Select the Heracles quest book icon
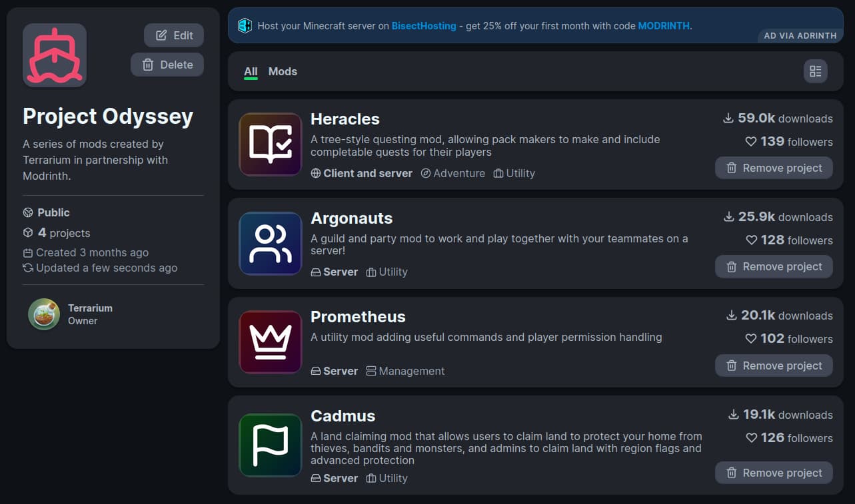 pyautogui.click(x=270, y=144)
